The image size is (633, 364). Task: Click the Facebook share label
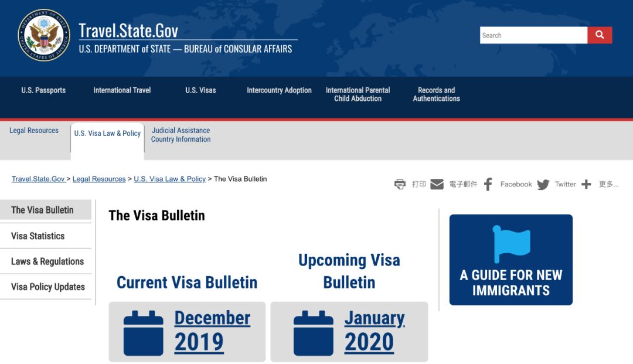coord(516,184)
